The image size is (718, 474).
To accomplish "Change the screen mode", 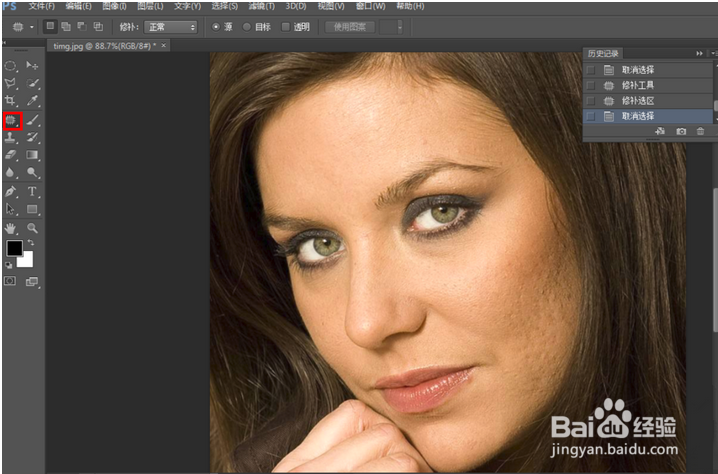I will 32,282.
